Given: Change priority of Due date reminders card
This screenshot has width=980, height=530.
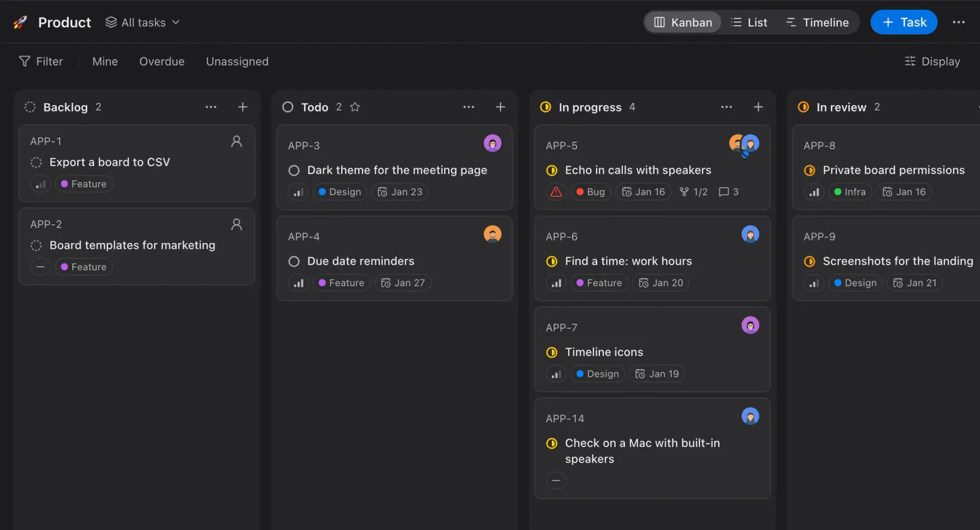Looking at the screenshot, I should point(299,283).
